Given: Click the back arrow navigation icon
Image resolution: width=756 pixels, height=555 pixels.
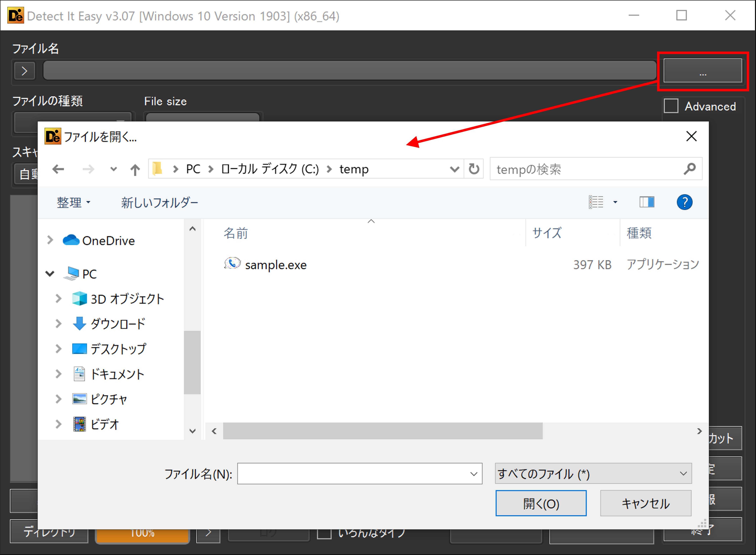Looking at the screenshot, I should point(58,169).
